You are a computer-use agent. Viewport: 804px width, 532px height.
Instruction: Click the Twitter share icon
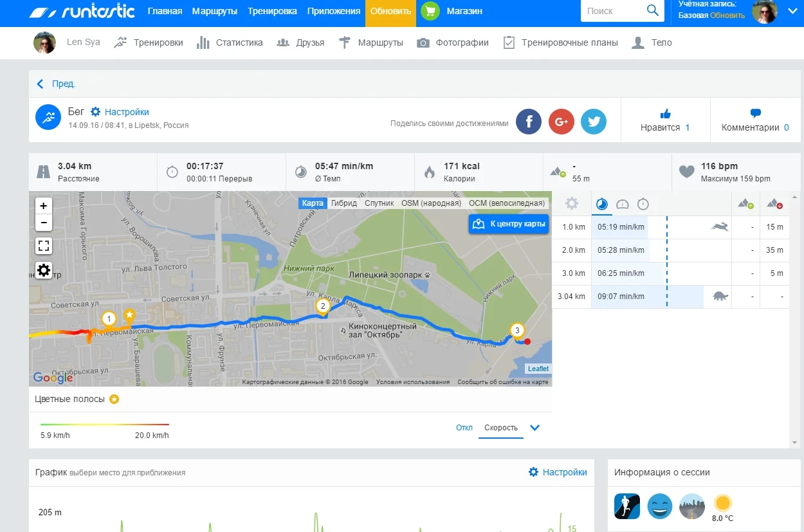(593, 122)
